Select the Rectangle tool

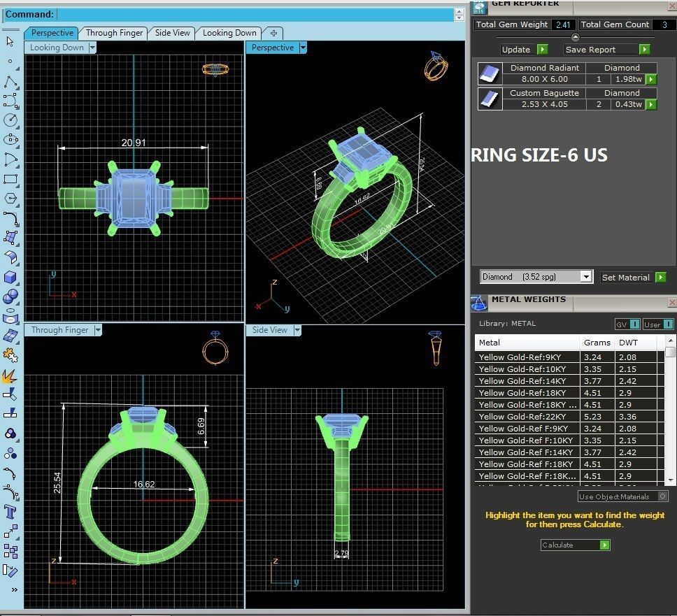point(10,179)
